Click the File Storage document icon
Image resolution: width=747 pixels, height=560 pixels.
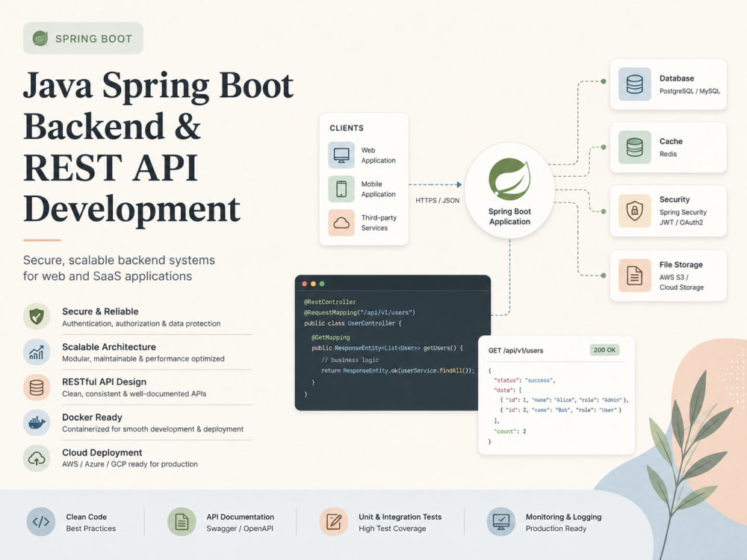tap(634, 276)
